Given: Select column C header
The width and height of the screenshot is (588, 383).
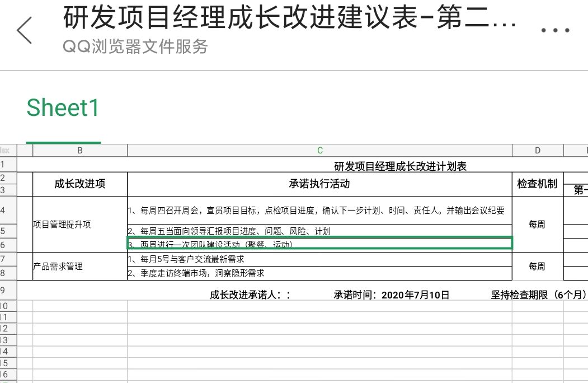Looking at the screenshot, I should click(x=319, y=150).
